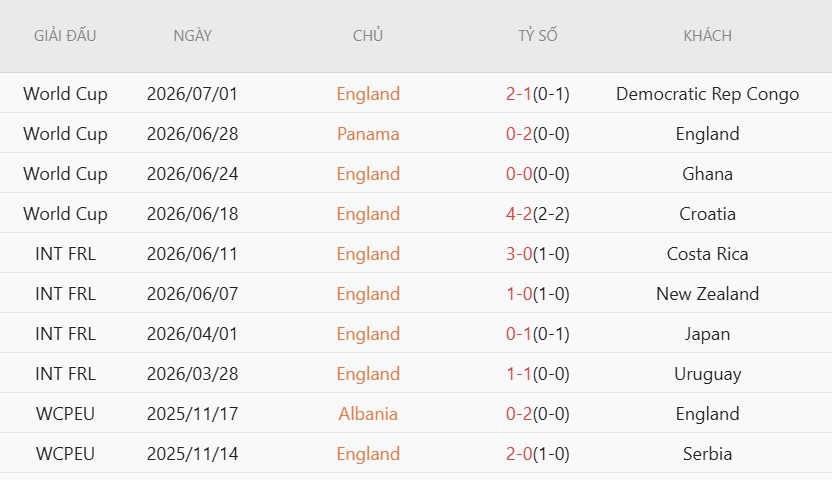832x480 pixels.
Task: Open the Panama team link
Action: click(368, 134)
